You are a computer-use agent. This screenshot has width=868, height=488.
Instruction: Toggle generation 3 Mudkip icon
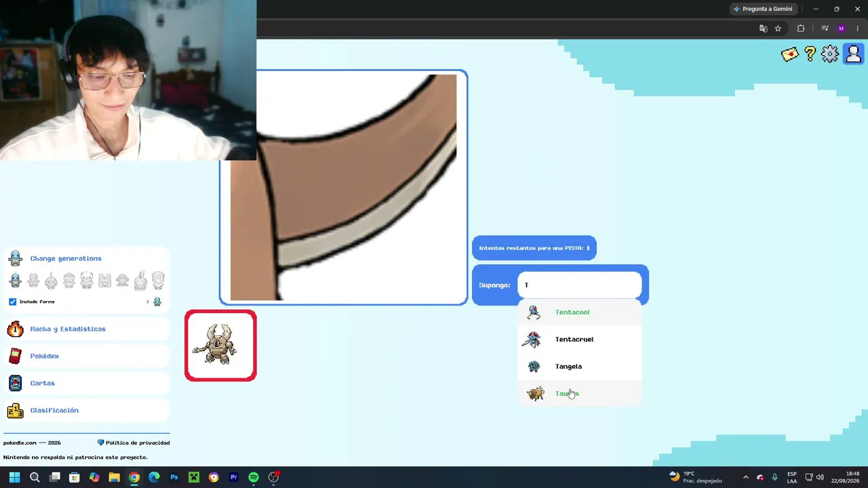tap(51, 281)
